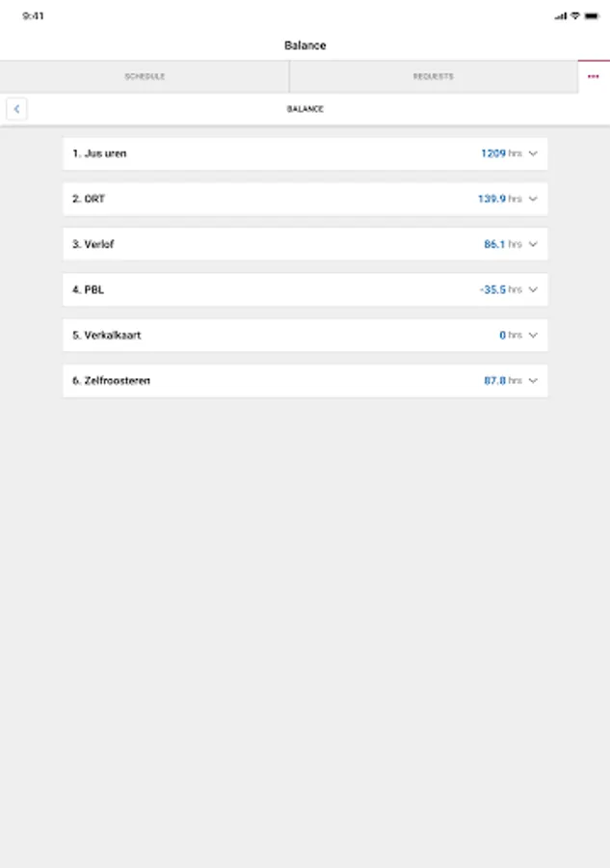Expand the Jus uren chevron
The image size is (610, 868).
[533, 153]
